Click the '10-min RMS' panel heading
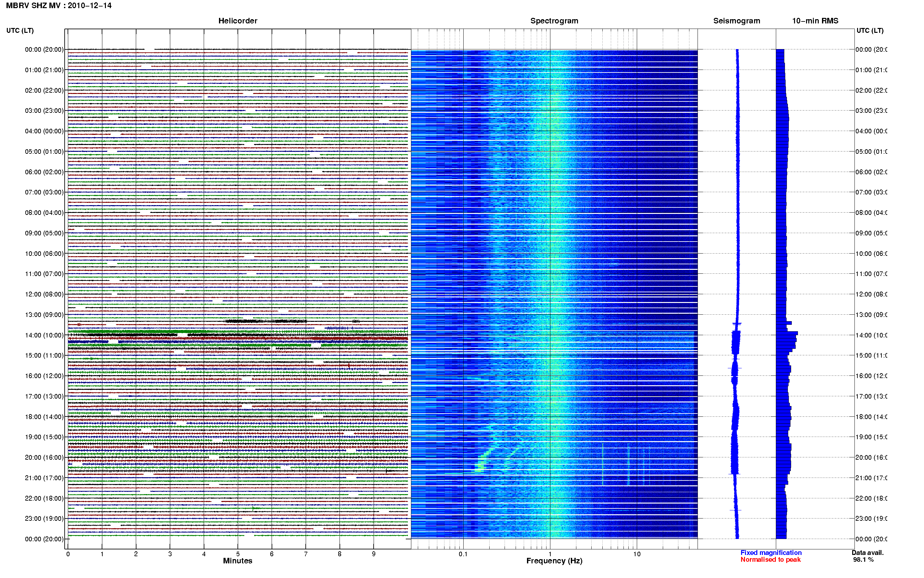 (x=815, y=21)
